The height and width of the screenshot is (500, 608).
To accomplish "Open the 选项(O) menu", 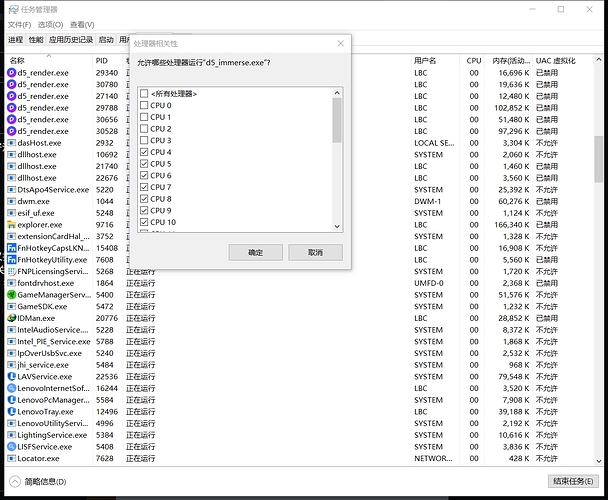I will (x=50, y=25).
